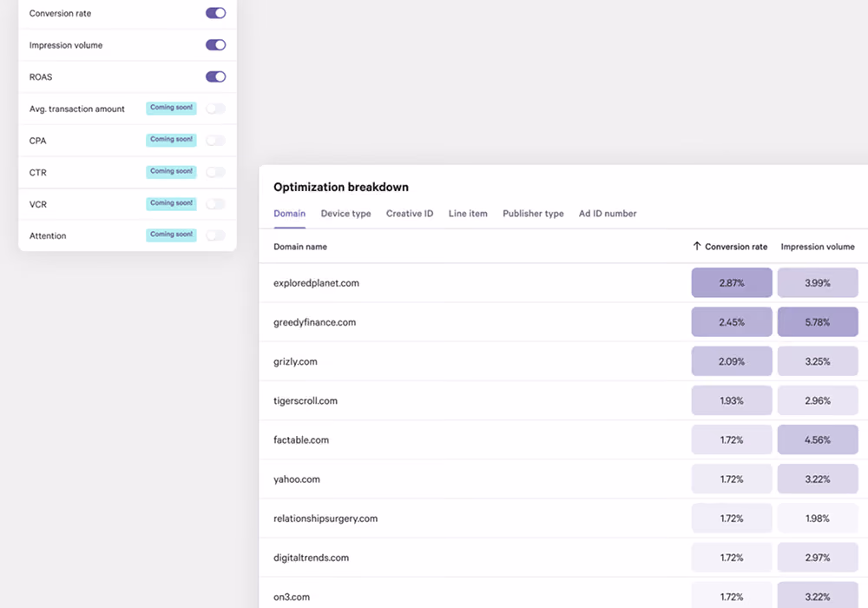Click yahoo.com's 3.22% impression cell
This screenshot has width=868, height=608.
(x=818, y=479)
